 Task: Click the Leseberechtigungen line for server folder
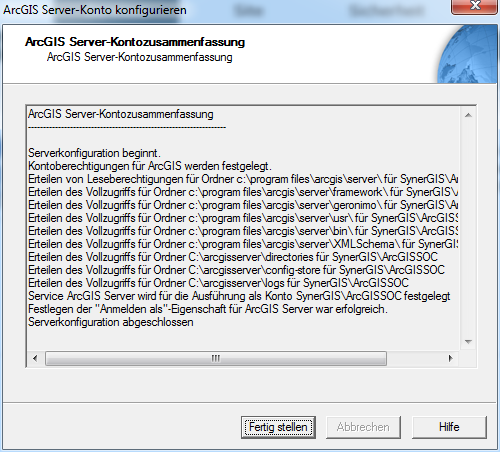[243, 179]
